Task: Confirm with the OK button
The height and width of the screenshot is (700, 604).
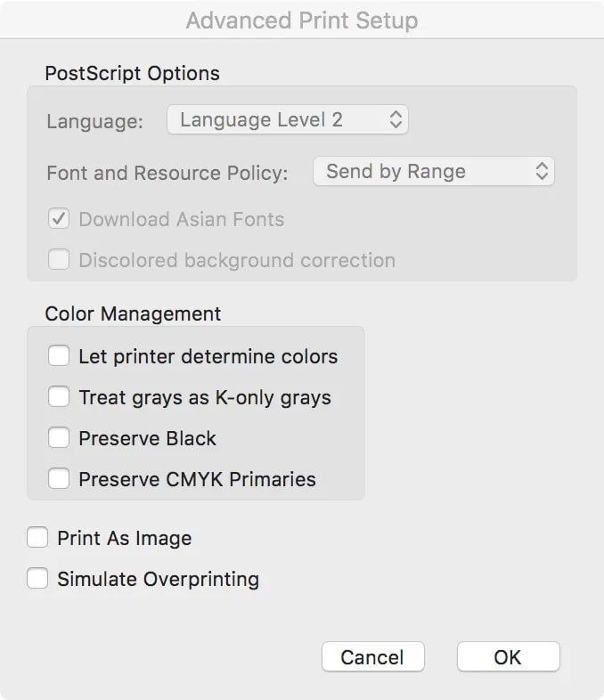Action: coord(508,657)
